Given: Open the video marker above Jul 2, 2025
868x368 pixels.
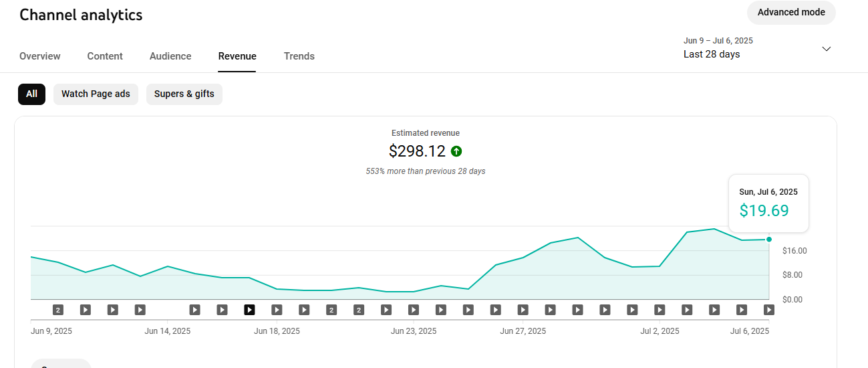Looking at the screenshot, I should 660,310.
